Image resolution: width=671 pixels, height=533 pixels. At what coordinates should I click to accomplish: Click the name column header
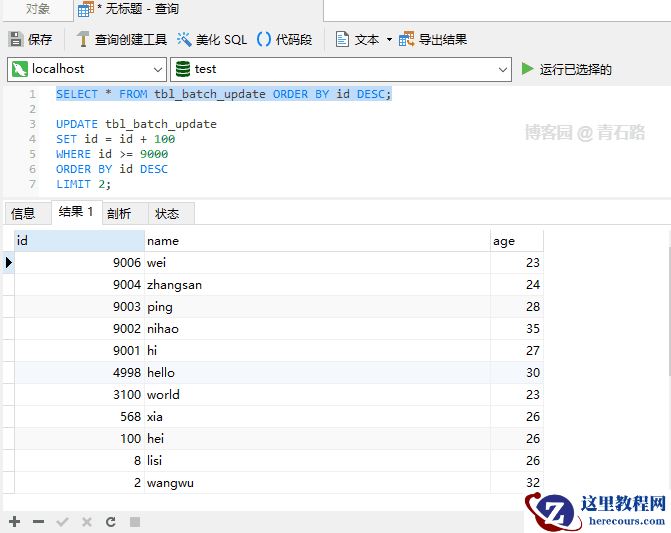318,241
